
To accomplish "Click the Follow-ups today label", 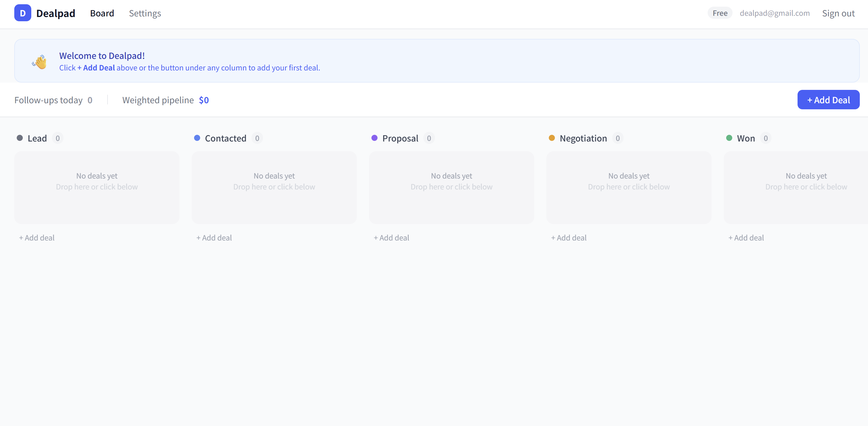I will tap(49, 100).
